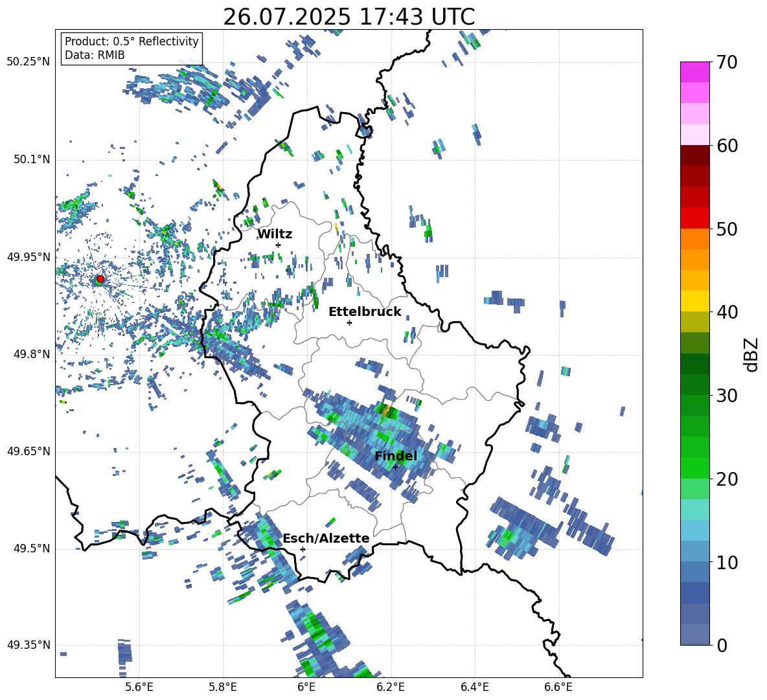Viewport: 767px width, 700px height.
Task: Click the dark blue colorbar segment near 5
Action: click(x=695, y=593)
